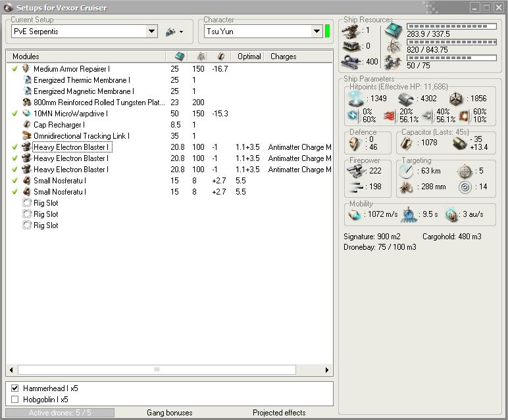Click the horizontal scrollbar right arrow

pos(326,369)
